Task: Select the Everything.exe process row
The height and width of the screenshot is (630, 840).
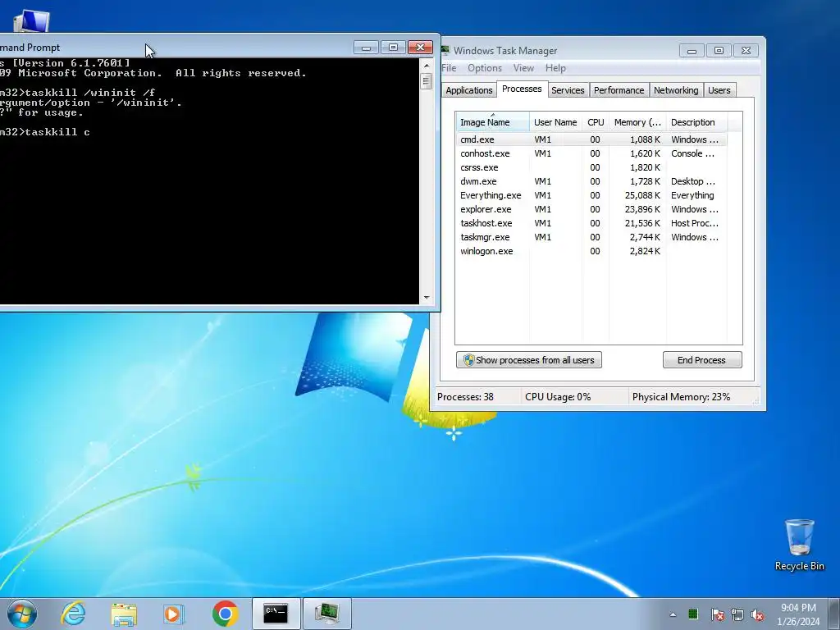Action: coord(591,195)
